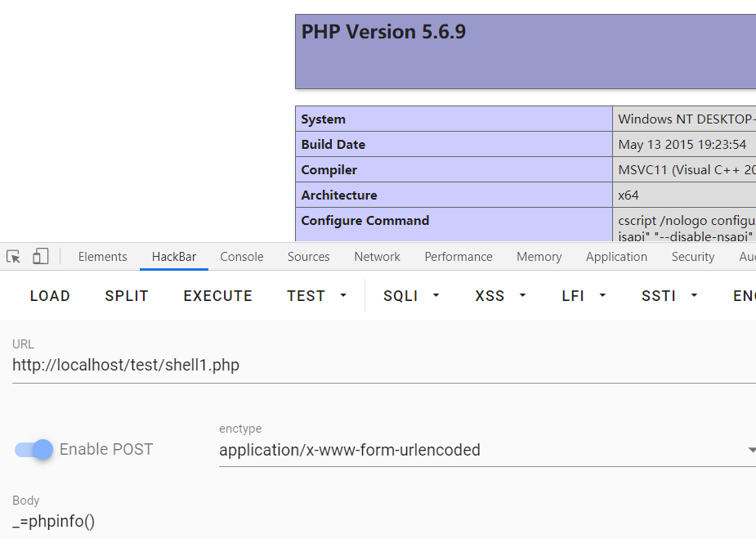Open the TEST dropdown arrow

pos(343,295)
